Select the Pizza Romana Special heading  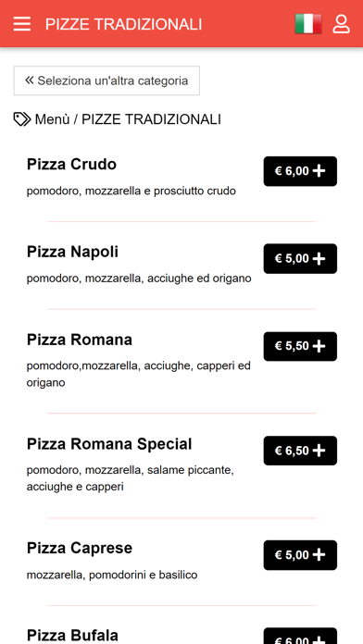(x=109, y=444)
